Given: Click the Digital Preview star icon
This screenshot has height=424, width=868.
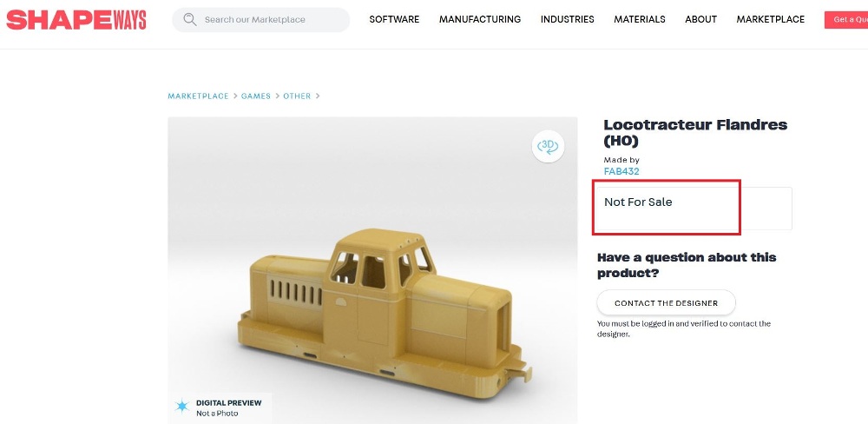Looking at the screenshot, I should 182,407.
